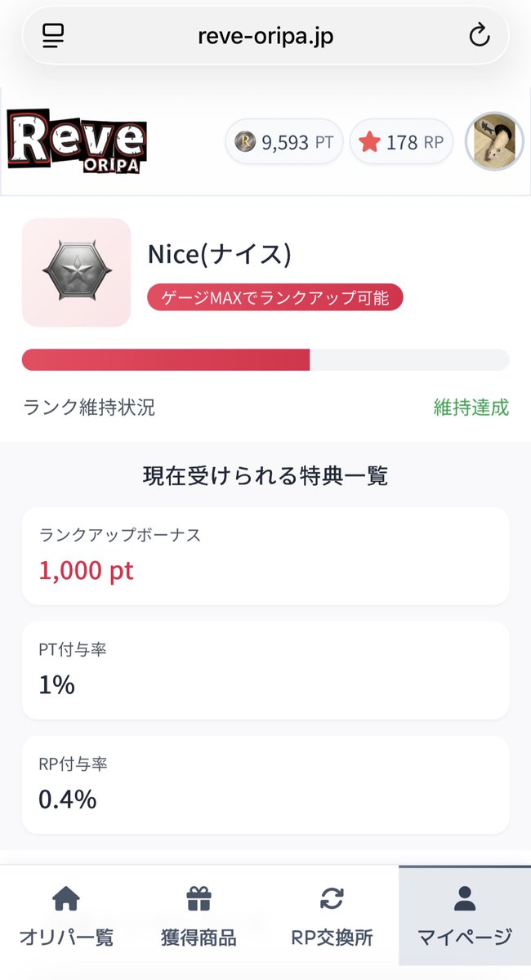This screenshot has height=980, width=531.
Task: Open the browser page menu icon
Action: (x=53, y=36)
